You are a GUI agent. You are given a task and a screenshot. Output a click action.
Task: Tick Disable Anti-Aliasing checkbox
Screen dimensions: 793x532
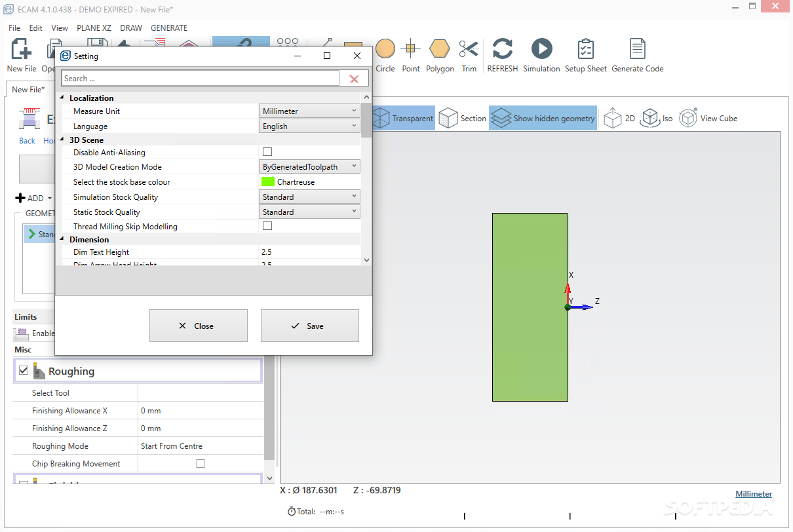tap(267, 152)
